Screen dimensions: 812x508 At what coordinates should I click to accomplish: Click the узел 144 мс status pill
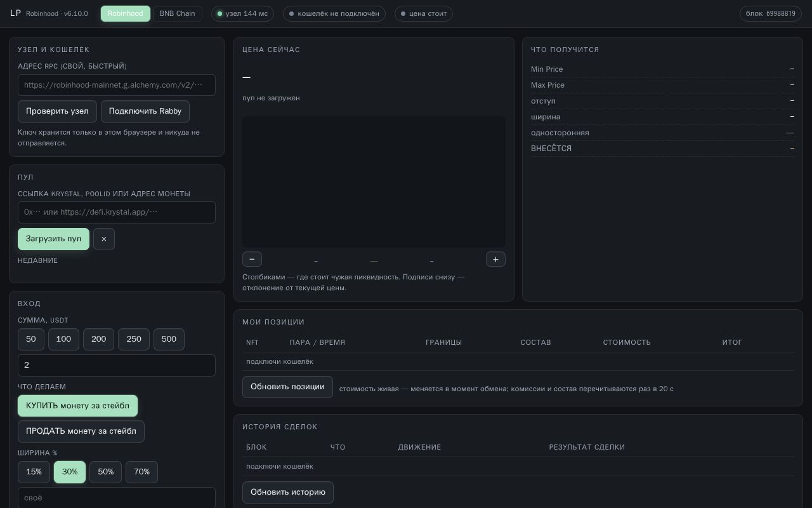pos(242,13)
